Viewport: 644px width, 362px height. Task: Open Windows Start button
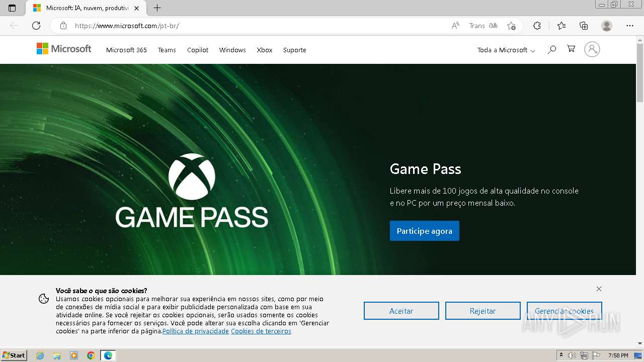14,355
